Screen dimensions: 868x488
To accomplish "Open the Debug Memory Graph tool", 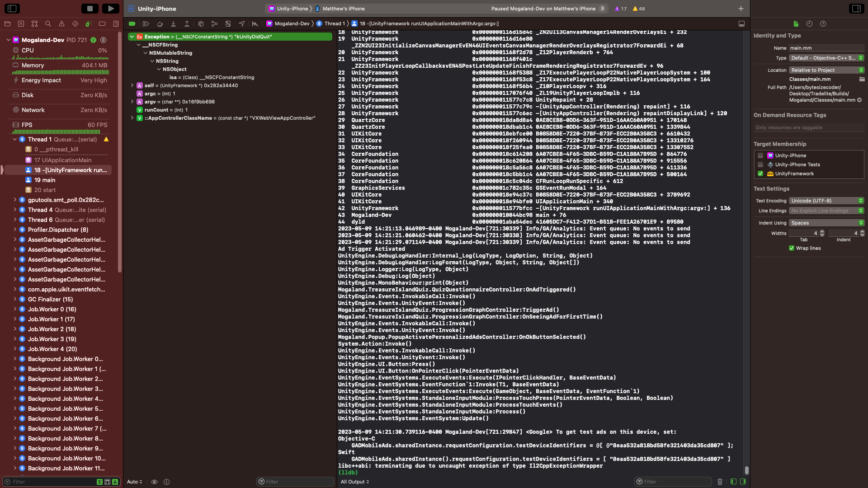I will point(214,24).
